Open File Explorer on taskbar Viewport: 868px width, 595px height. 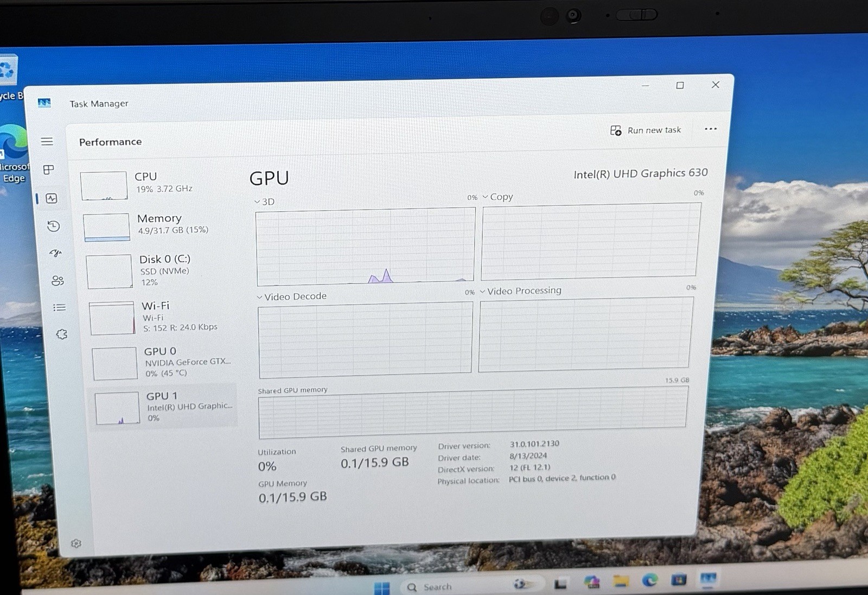pyautogui.click(x=621, y=581)
